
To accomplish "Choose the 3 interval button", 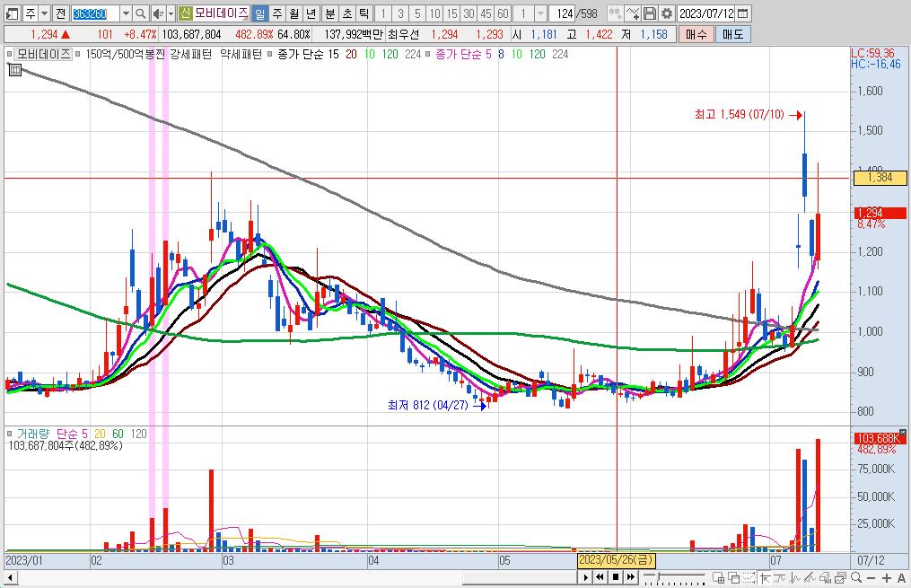I will [x=400, y=13].
